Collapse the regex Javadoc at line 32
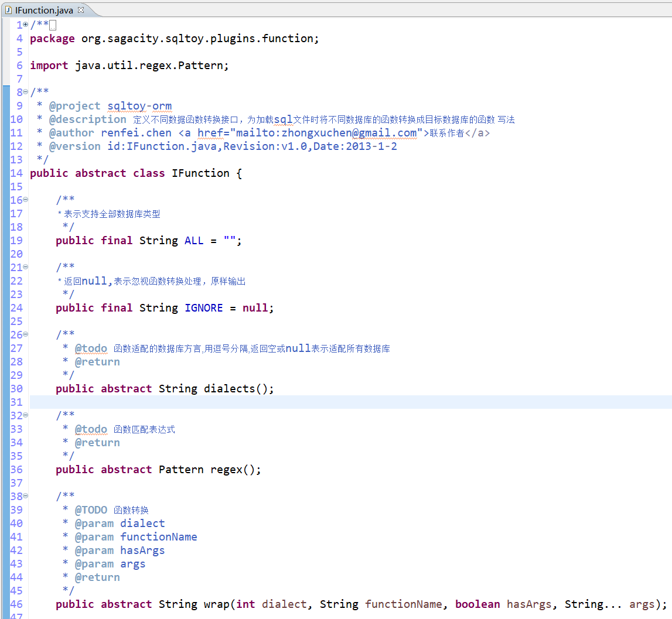The width and height of the screenshot is (672, 619). (26, 415)
